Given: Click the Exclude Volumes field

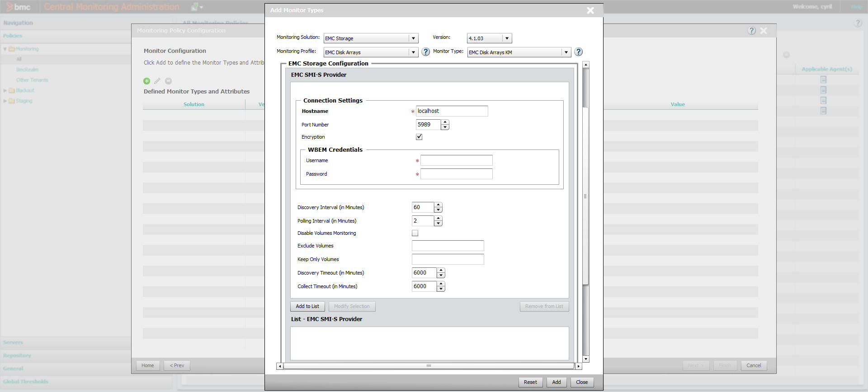Looking at the screenshot, I should [x=448, y=246].
